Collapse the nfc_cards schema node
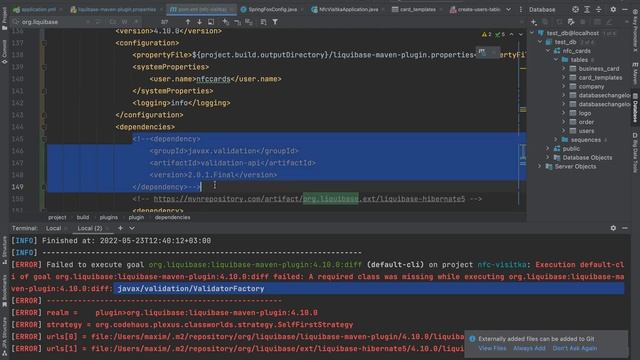This screenshot has width=640, height=360. coord(548,51)
